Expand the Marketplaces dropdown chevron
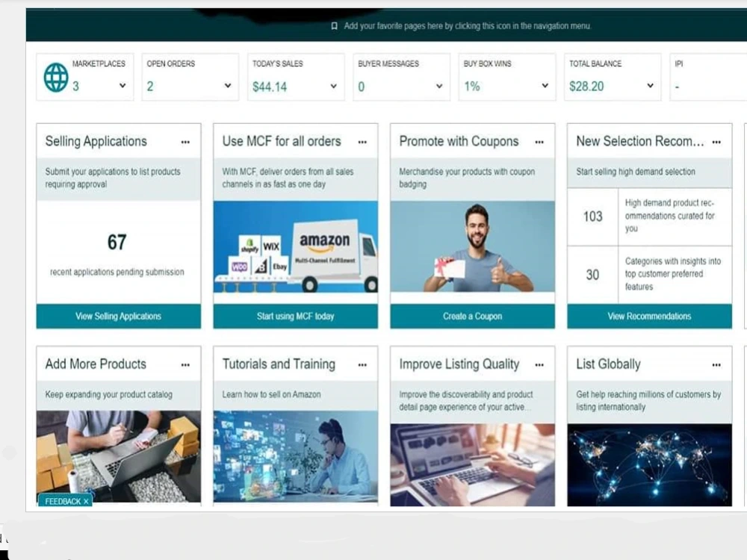This screenshot has height=560, width=747. (x=123, y=86)
